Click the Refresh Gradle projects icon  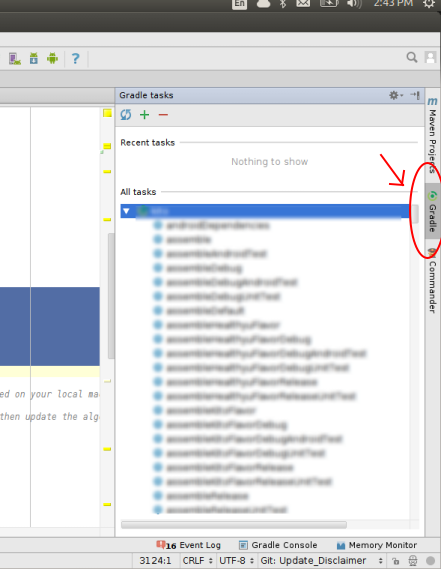click(126, 115)
